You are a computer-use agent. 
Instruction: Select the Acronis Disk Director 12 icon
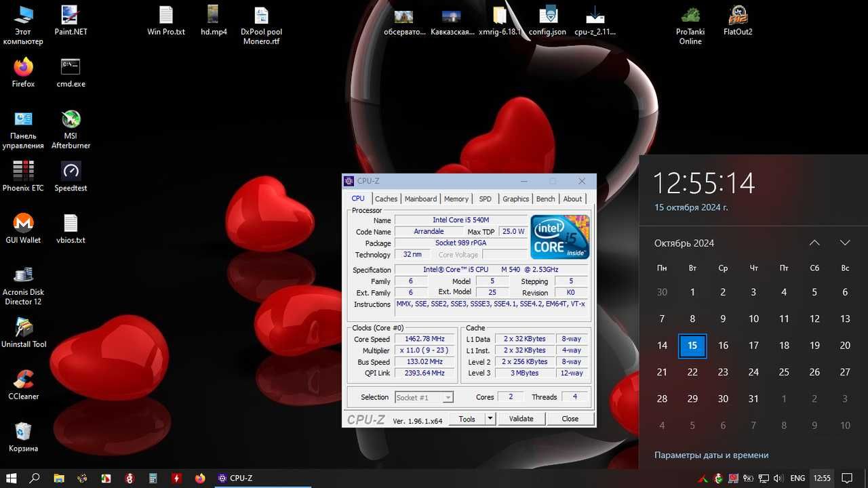click(x=23, y=285)
